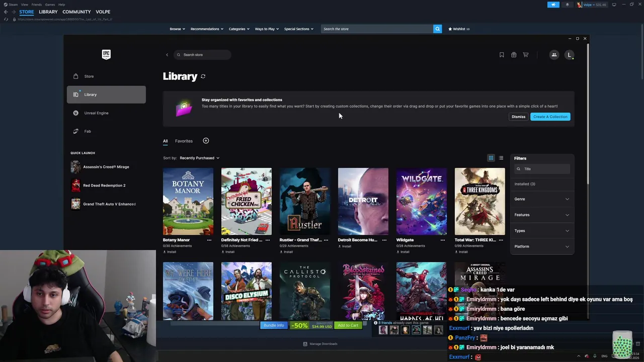
Task: Click Add to Cart in Steam window
Action: 348,325
